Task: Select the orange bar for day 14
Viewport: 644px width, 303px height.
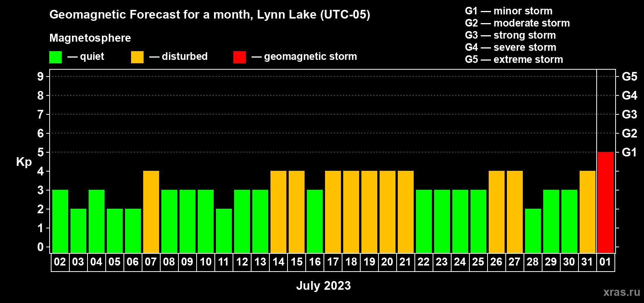Action: [x=278, y=212]
